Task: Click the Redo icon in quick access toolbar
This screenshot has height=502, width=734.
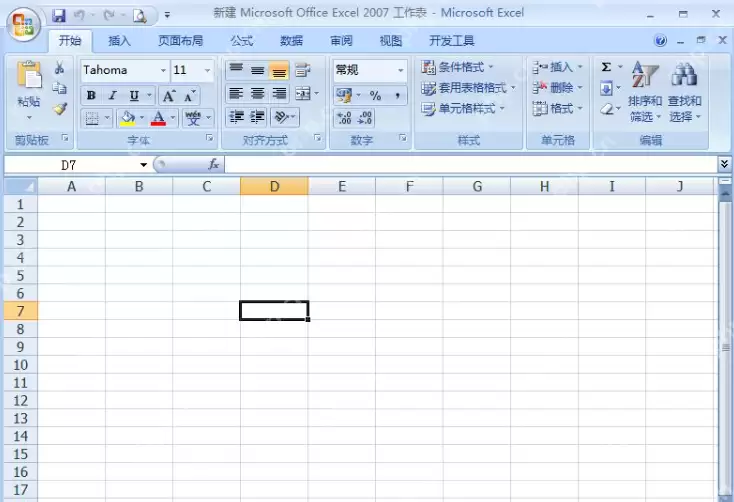Action: click(109, 15)
